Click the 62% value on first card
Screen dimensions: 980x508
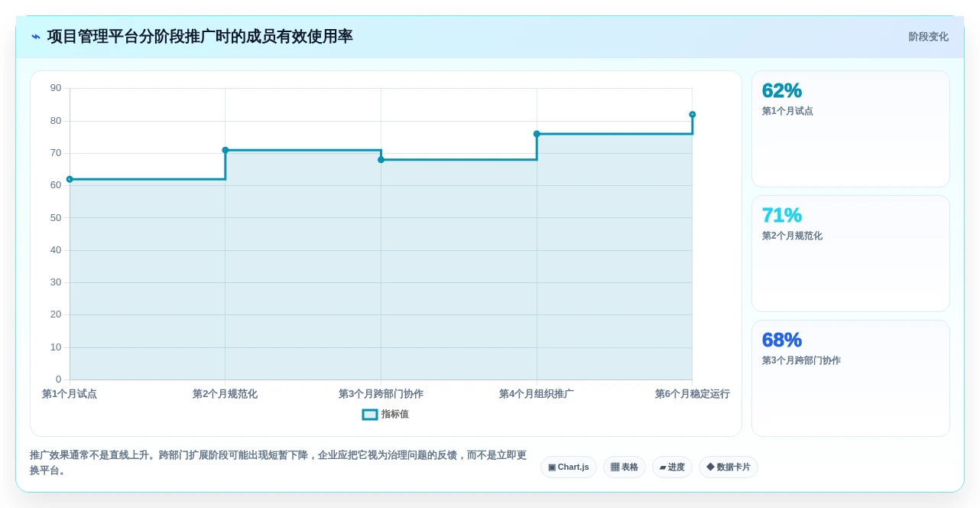782,90
